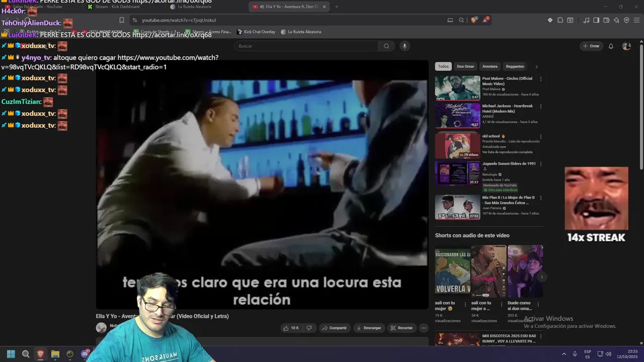Image resolution: width=644 pixels, height=362 pixels.
Task: Open more actions ellipsis beside Recortar
Action: 424,328
